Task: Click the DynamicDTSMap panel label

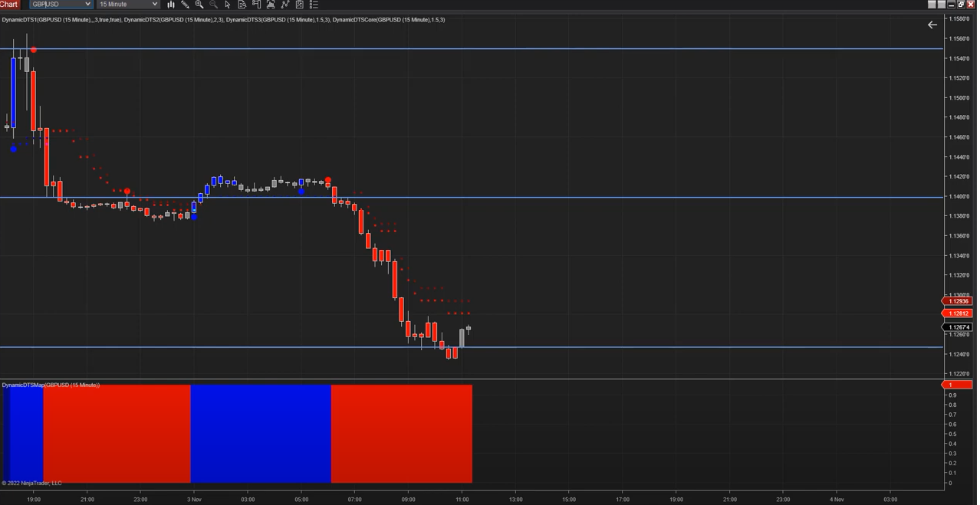Action: (51, 385)
